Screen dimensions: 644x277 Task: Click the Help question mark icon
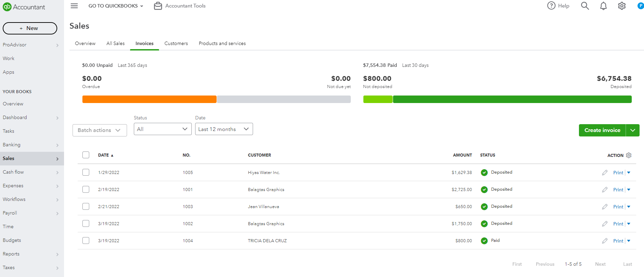coord(551,6)
